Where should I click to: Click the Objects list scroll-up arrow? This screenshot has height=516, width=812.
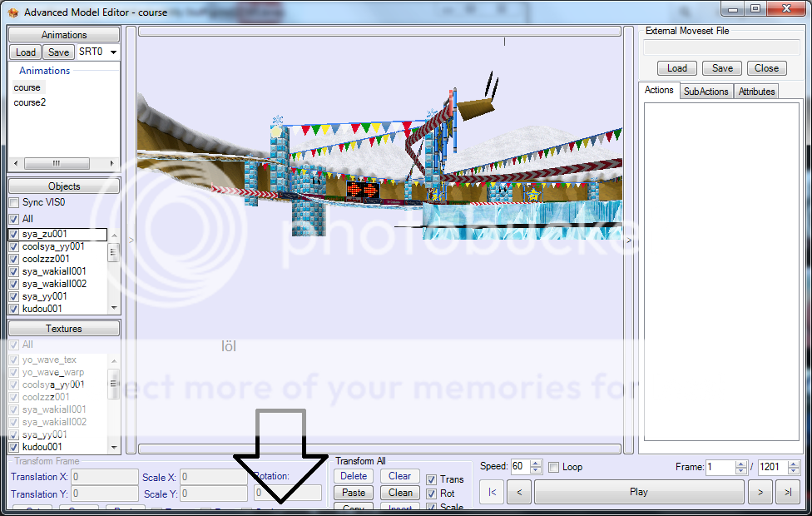click(114, 236)
